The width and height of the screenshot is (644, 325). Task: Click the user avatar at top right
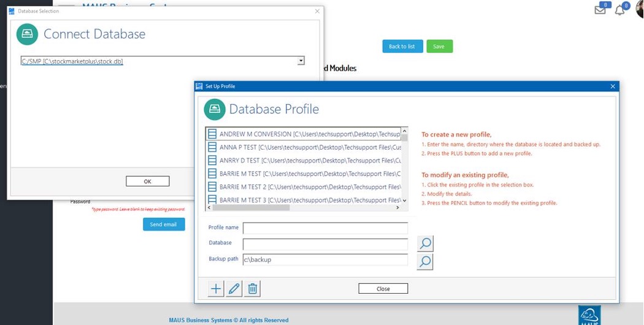pyautogui.click(x=640, y=9)
